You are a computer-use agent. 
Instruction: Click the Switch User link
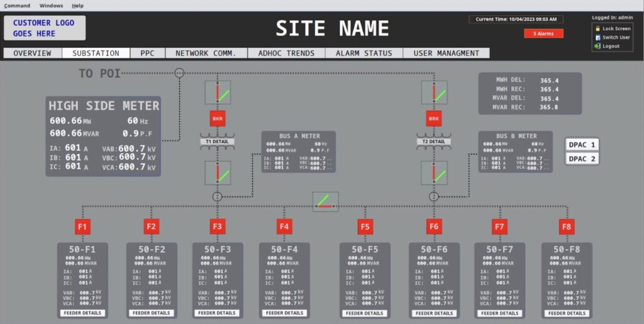(616, 37)
